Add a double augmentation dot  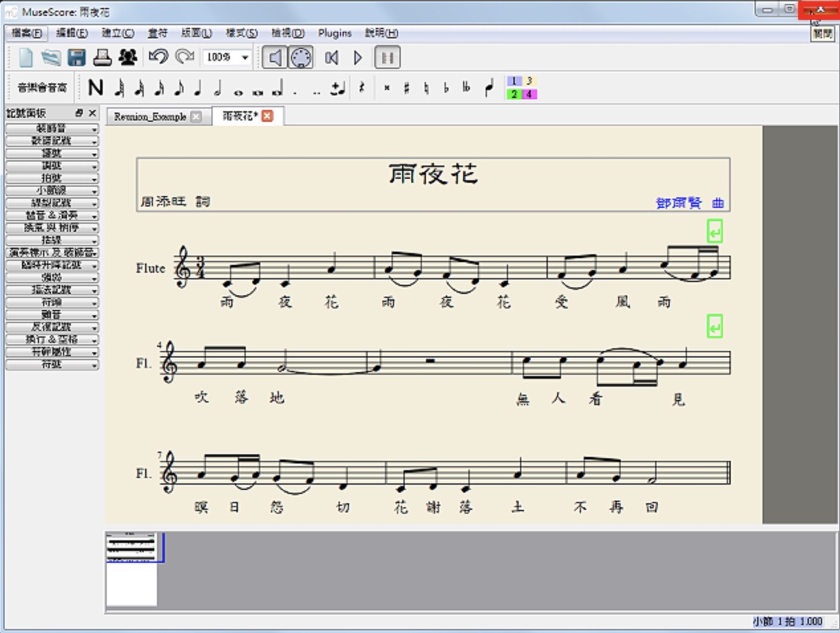point(317,92)
